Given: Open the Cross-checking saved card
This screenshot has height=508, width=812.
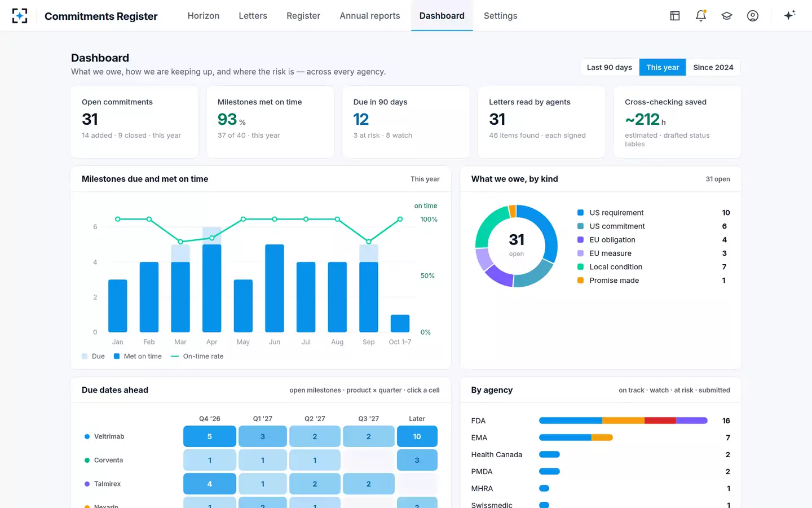Looking at the screenshot, I should (677, 122).
